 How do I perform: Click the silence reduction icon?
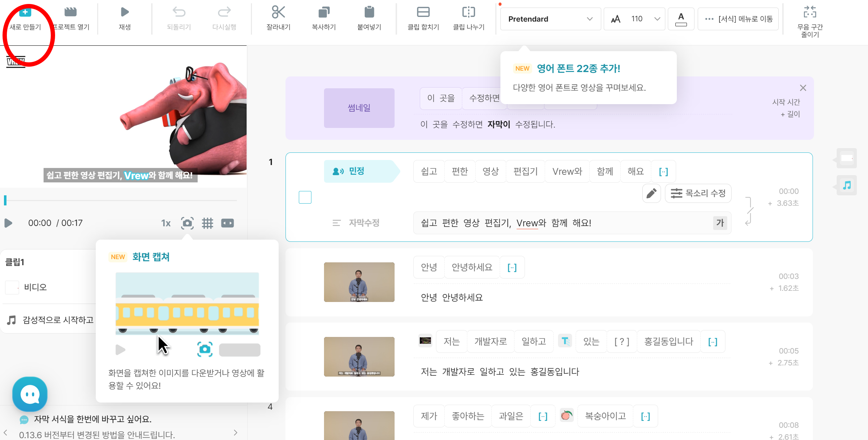(x=810, y=12)
